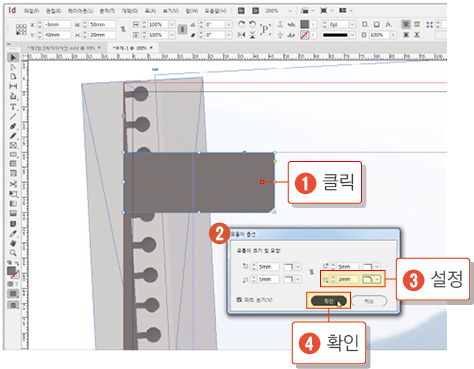Open bottom-right corner shape dropdown in dialog
The image size is (474, 369).
pos(372,279)
